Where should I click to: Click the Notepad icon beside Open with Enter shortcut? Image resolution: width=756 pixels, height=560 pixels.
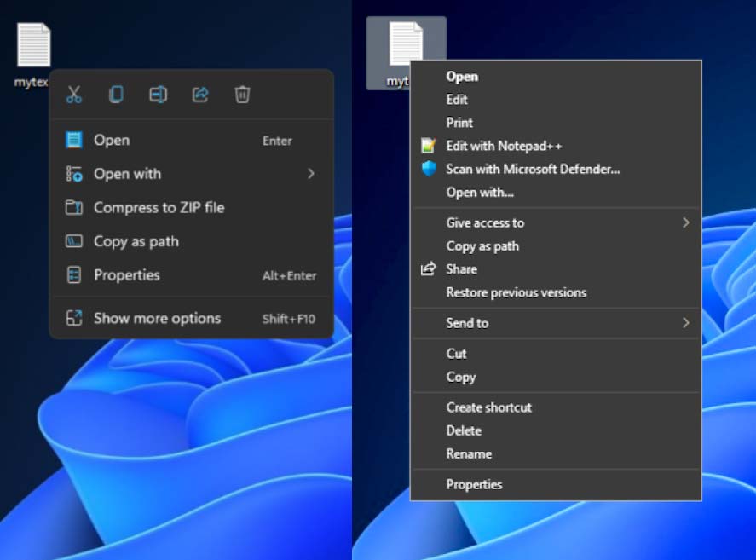(x=74, y=140)
